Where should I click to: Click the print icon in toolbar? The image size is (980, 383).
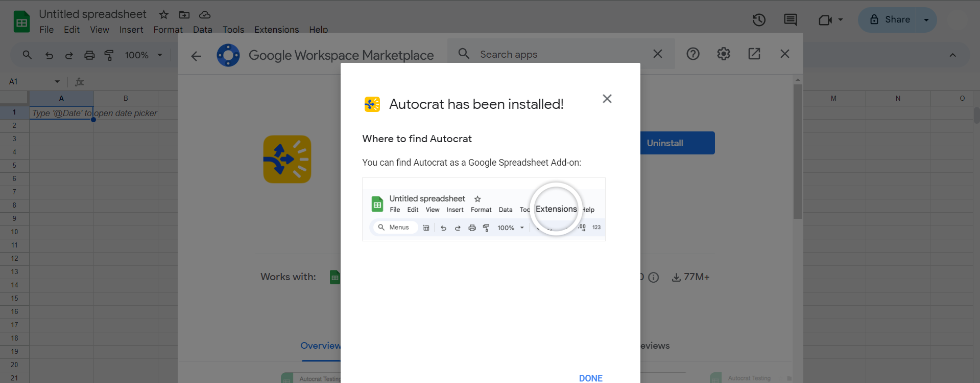(x=89, y=55)
